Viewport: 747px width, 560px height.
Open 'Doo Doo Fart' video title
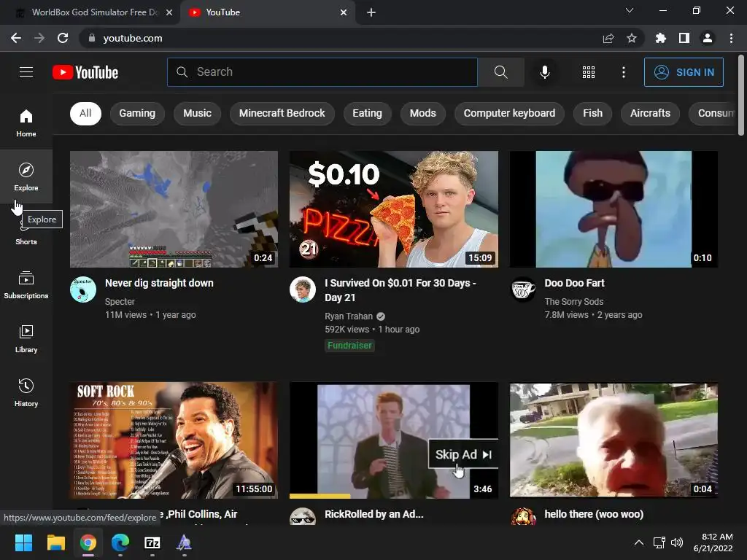[x=575, y=283]
